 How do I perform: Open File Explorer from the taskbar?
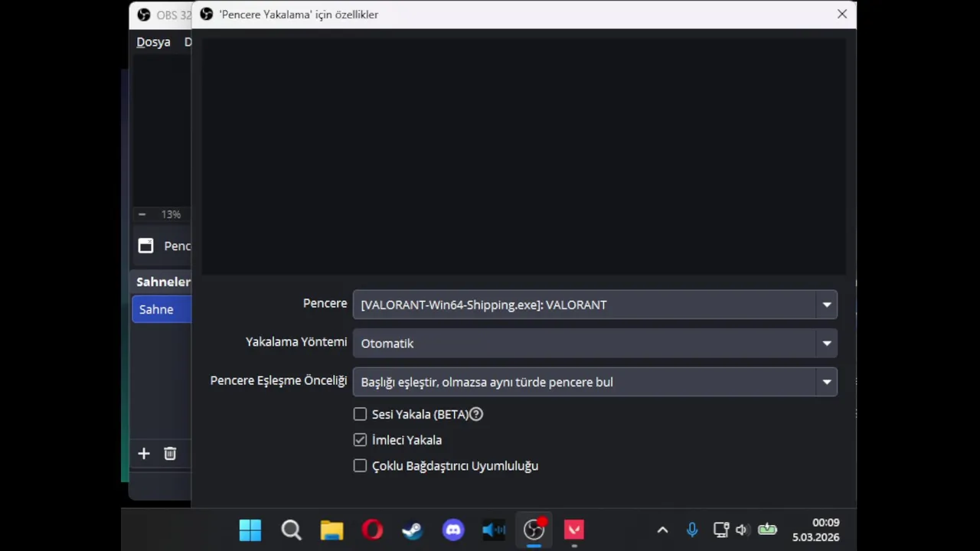coord(332,530)
